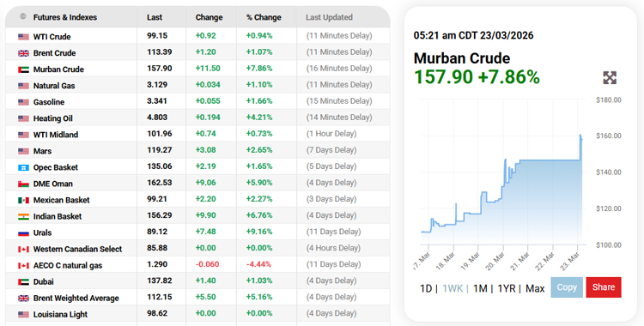644x326 pixels.
Task: Click the Murban Crude chart title
Action: pos(462,58)
